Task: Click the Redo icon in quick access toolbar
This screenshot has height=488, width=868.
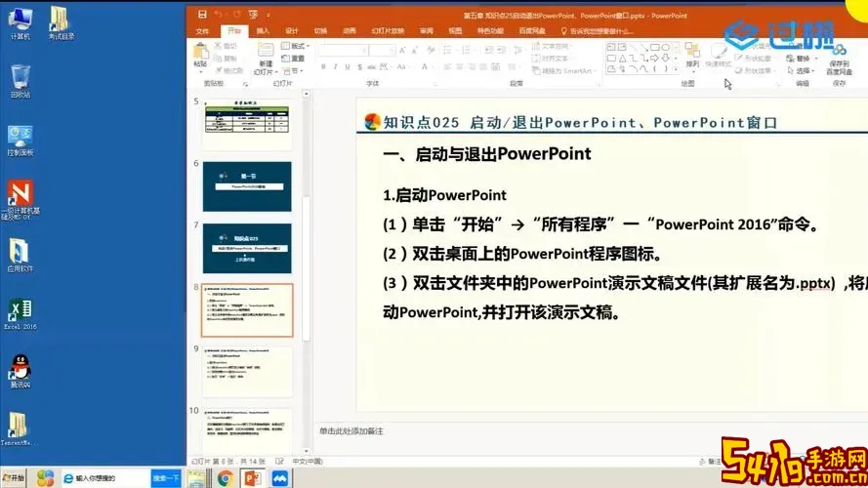Action: click(x=237, y=15)
